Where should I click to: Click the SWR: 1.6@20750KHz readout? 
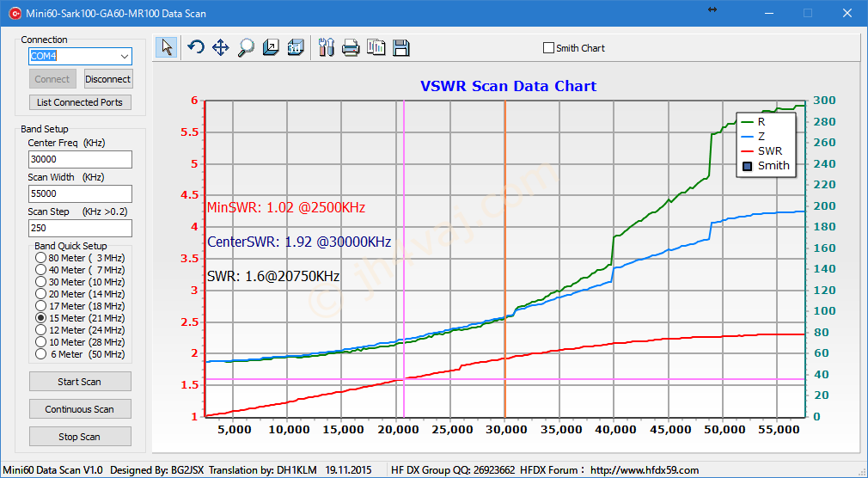273,276
